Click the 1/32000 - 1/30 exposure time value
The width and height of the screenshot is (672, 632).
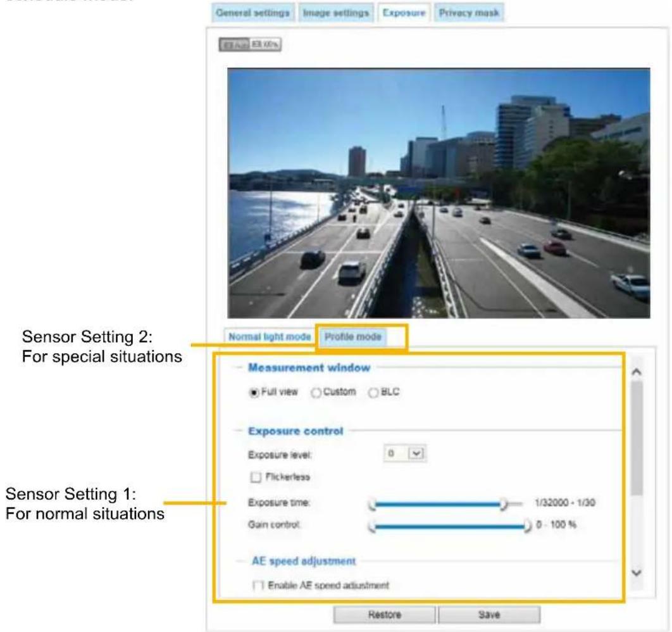click(565, 503)
